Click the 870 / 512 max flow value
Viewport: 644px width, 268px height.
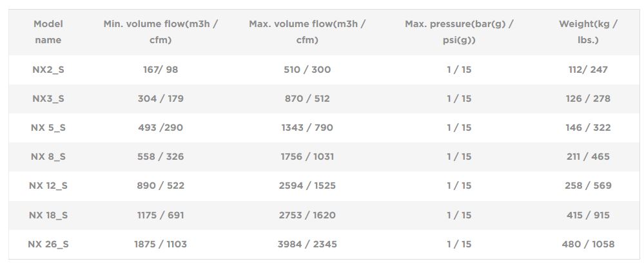point(307,99)
